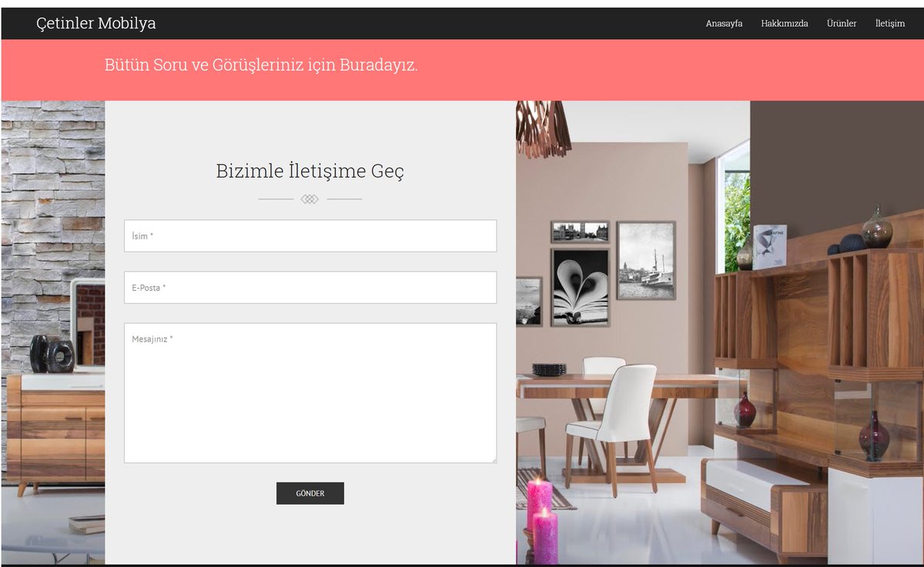Click the textarea resize handle
This screenshot has height=567, width=924.
493,462
